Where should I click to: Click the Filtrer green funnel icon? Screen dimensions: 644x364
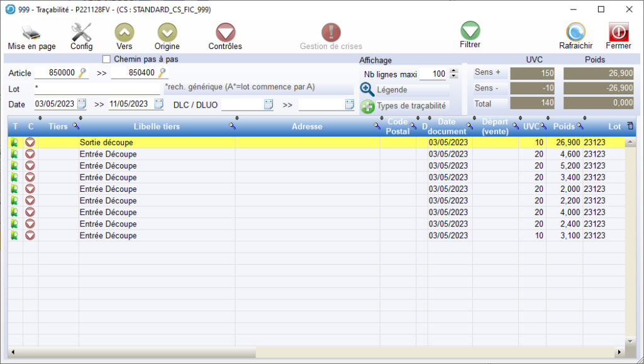point(470,31)
